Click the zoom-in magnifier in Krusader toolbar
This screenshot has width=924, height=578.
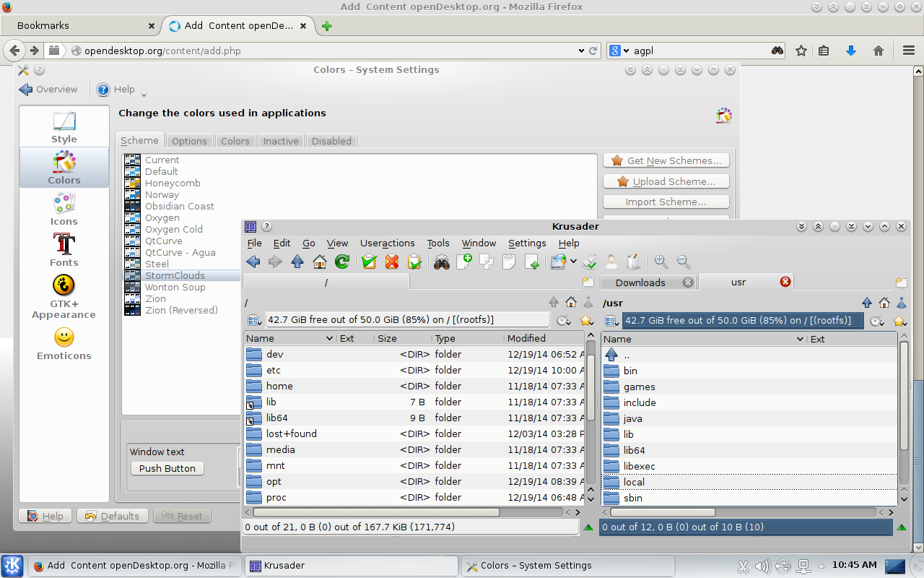[x=661, y=262]
